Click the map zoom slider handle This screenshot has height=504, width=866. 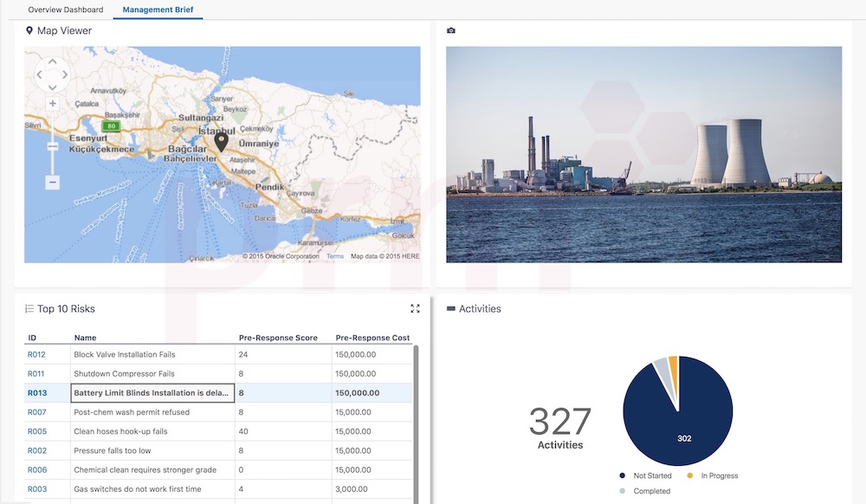coord(53,146)
